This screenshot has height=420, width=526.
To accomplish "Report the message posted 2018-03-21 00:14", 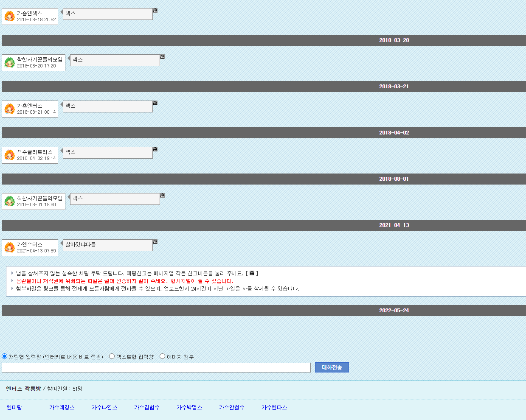I will click(x=155, y=103).
